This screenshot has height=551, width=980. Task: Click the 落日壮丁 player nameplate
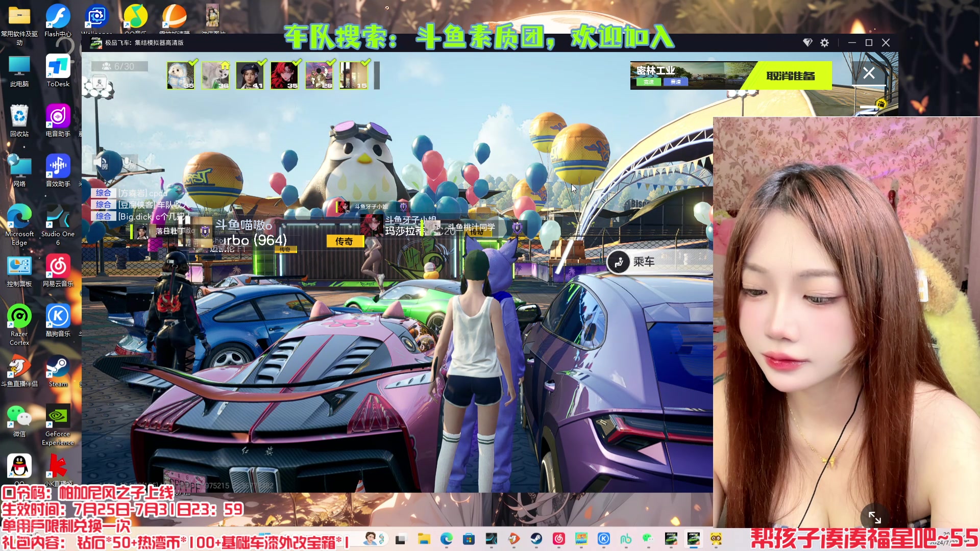171,231
